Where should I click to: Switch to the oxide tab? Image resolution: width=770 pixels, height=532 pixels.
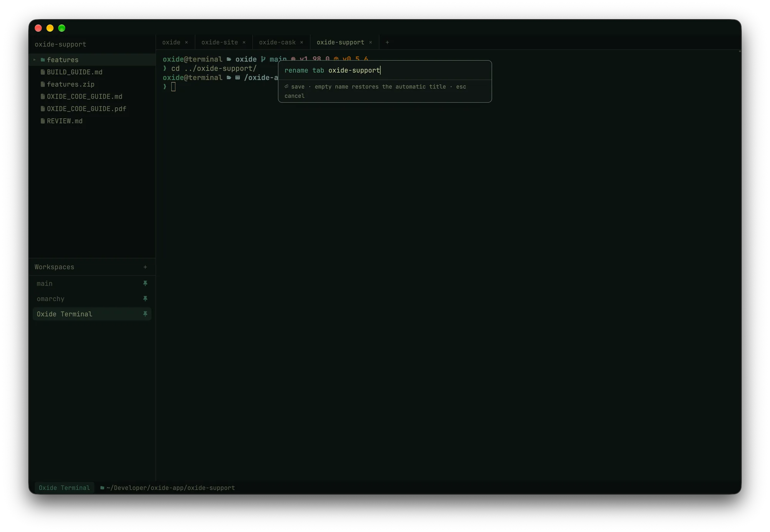tap(171, 42)
